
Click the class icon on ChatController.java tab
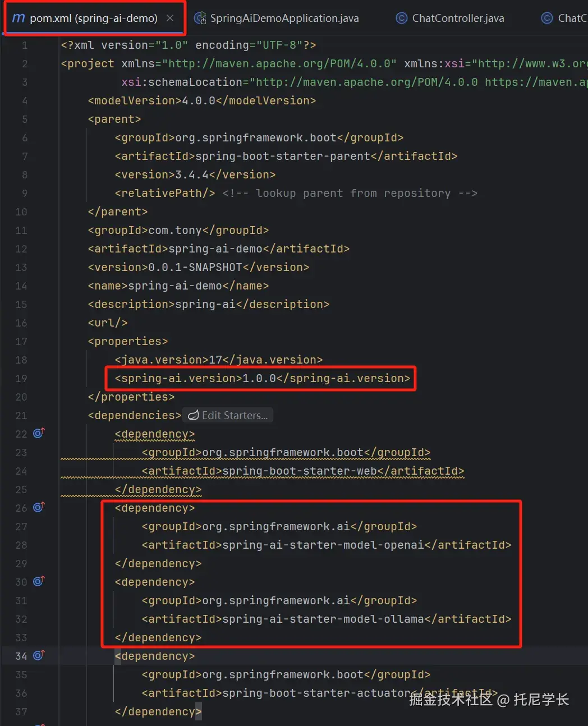pyautogui.click(x=402, y=18)
